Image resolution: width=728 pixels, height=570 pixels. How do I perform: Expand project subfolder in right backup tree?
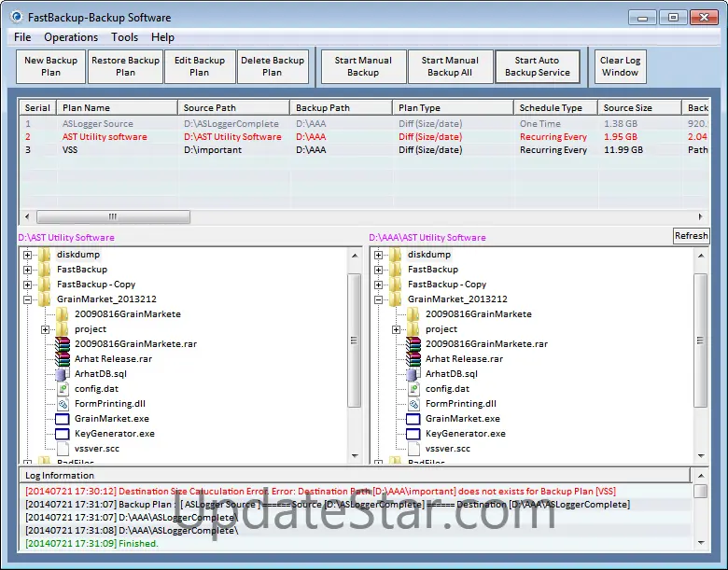396,329
